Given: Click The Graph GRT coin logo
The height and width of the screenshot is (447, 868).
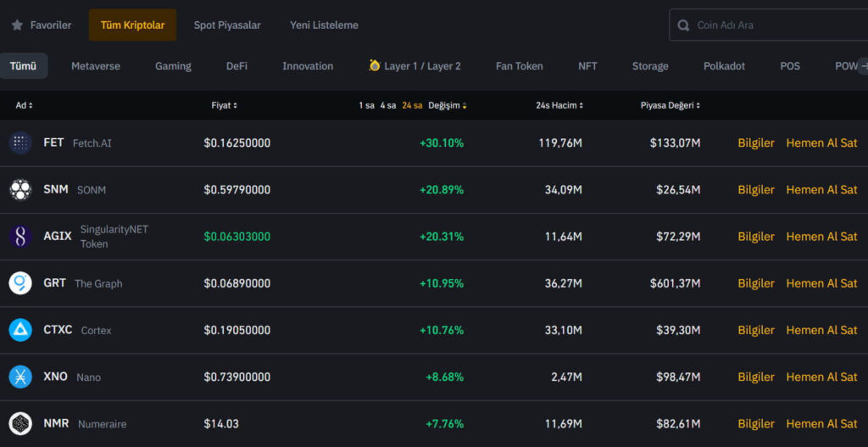Looking at the screenshot, I should click(x=20, y=283).
